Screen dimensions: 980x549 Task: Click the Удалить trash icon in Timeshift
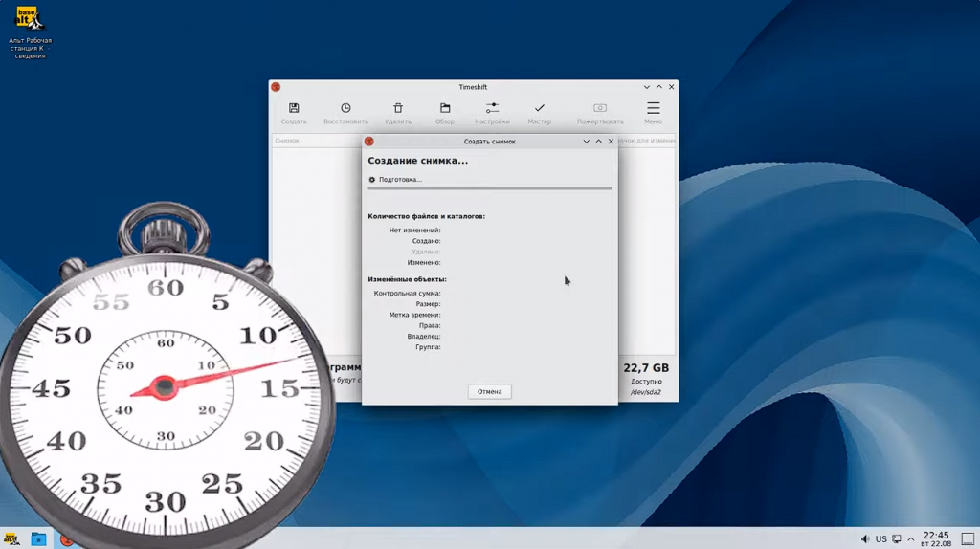coord(398,108)
